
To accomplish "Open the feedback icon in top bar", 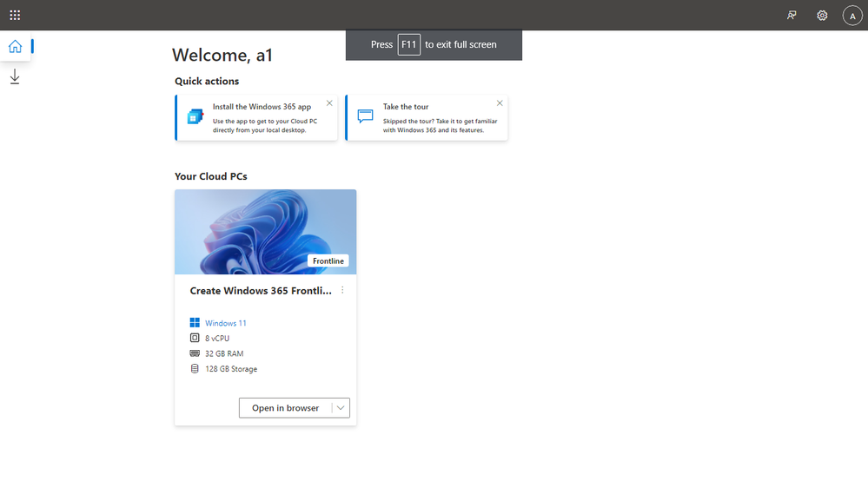I will (792, 16).
